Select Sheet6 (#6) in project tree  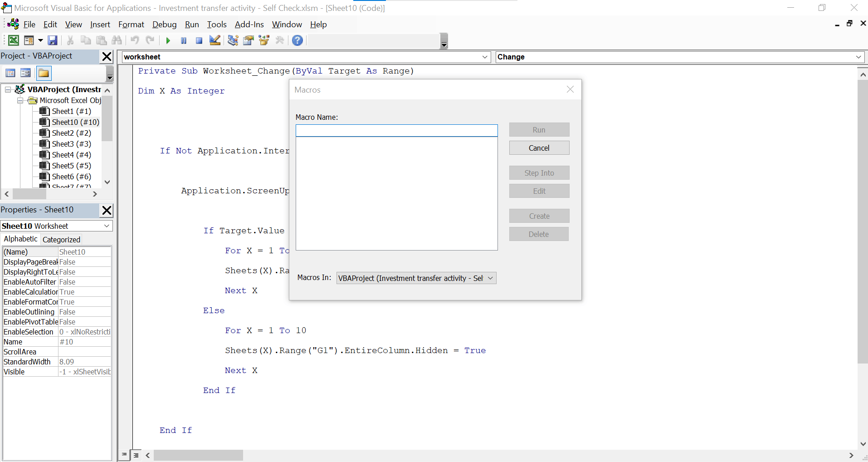pos(71,177)
